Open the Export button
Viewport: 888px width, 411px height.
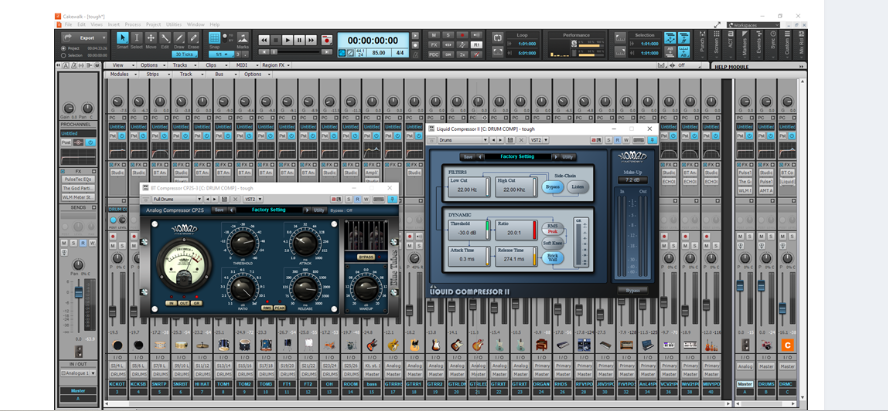click(x=84, y=38)
